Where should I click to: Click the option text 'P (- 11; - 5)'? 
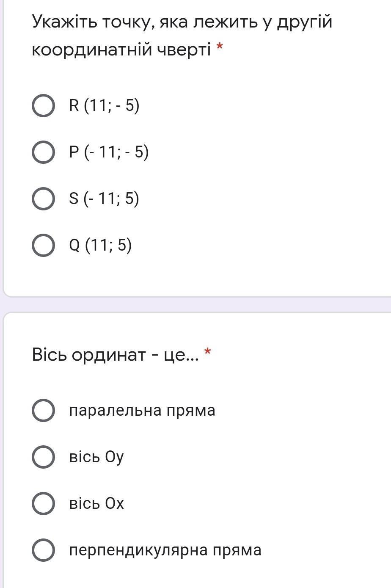tap(109, 152)
